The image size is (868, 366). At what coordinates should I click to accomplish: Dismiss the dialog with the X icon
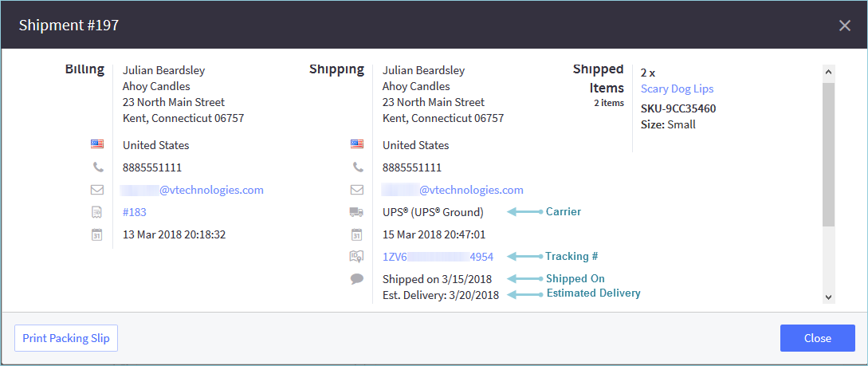[844, 26]
